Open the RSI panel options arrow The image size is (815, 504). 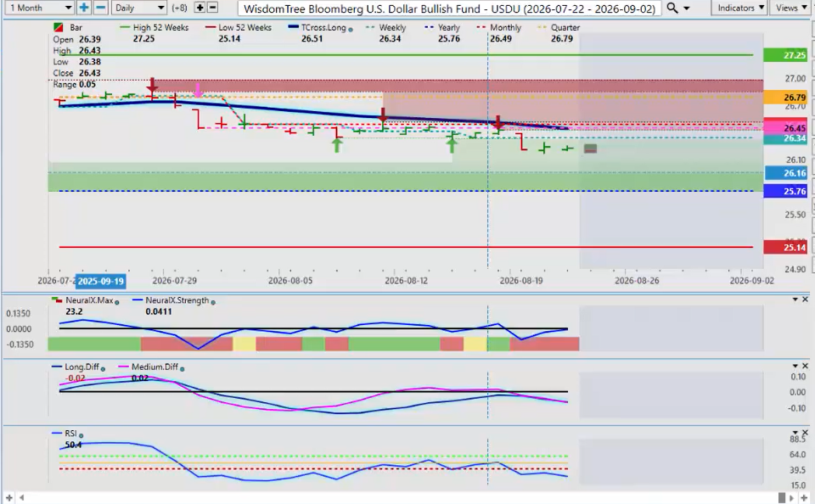click(795, 432)
